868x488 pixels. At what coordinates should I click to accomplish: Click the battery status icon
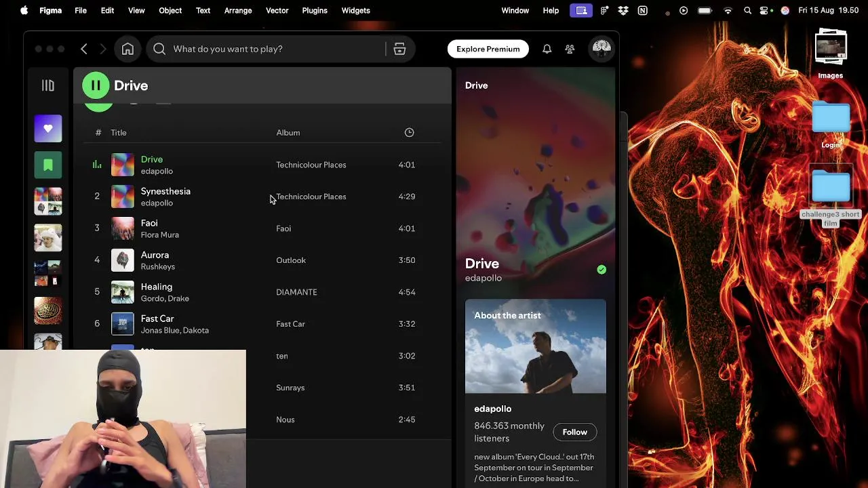pos(705,10)
